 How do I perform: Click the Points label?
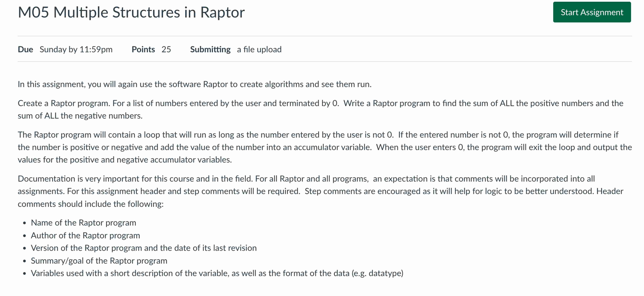143,49
